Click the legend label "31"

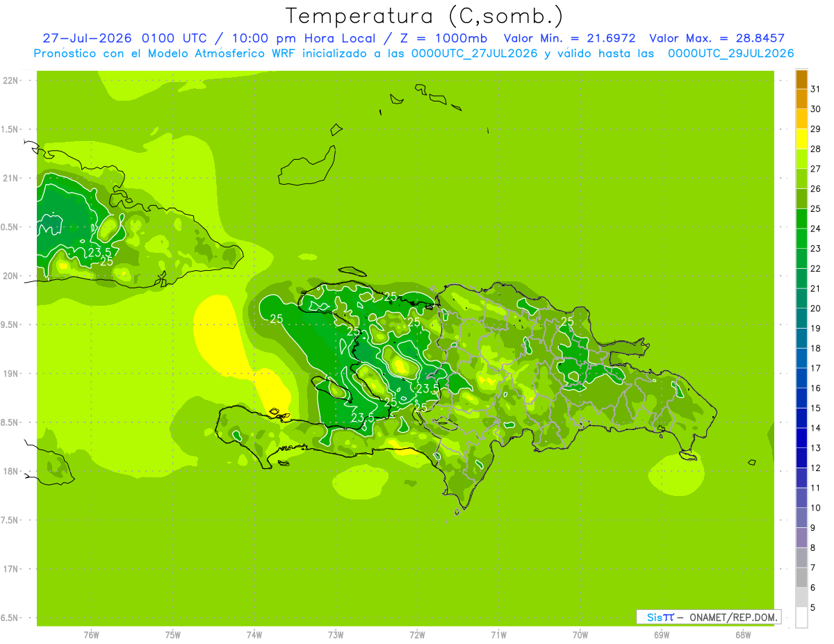(815, 90)
